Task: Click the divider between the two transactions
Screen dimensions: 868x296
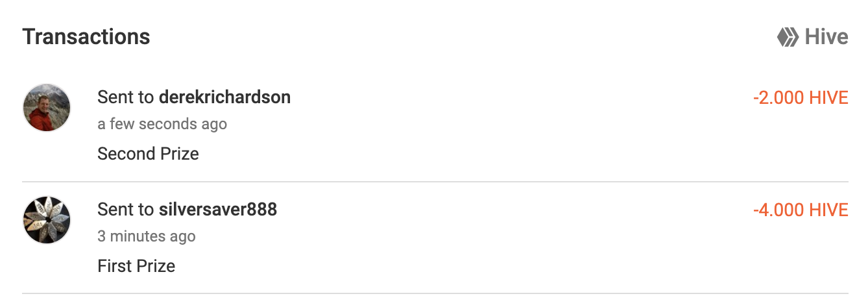Action: pyautogui.click(x=435, y=182)
